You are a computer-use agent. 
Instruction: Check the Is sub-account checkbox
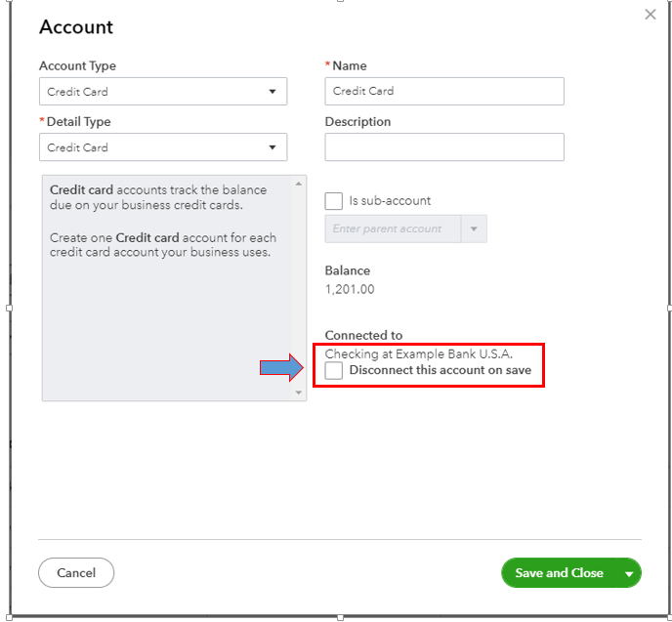334,200
